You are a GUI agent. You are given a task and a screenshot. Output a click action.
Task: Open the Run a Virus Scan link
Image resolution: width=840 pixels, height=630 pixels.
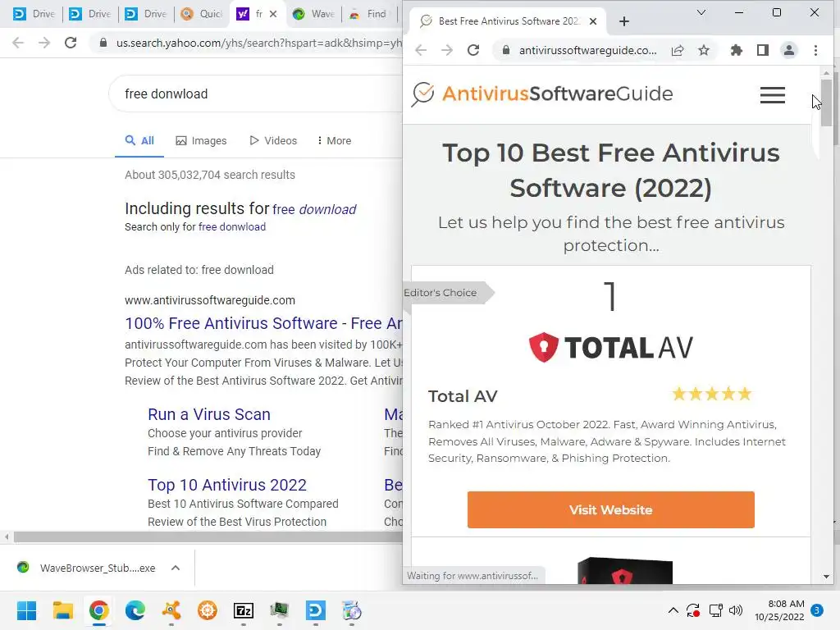209,414
